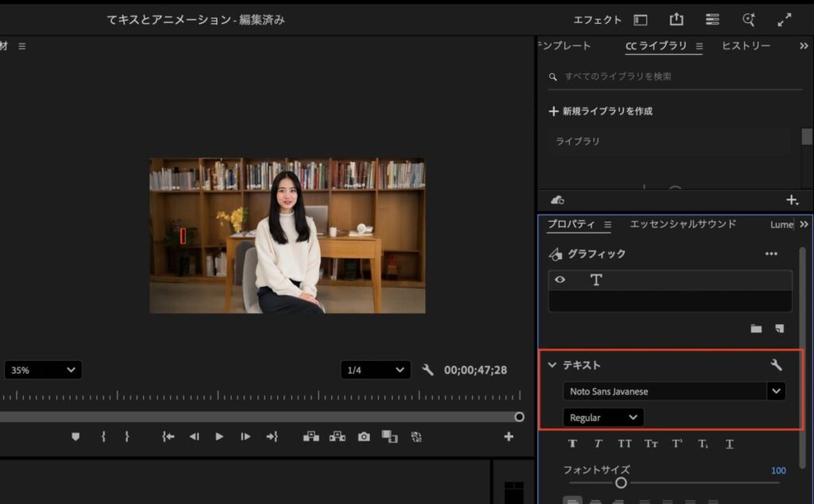Screen dimensions: 814x504
Task: Open the 35% zoom level dropdown
Action: click(x=43, y=370)
